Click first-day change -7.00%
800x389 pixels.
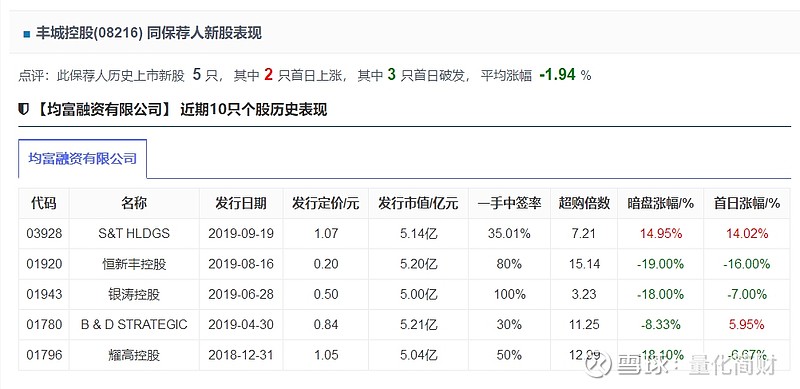pyautogui.click(x=747, y=294)
